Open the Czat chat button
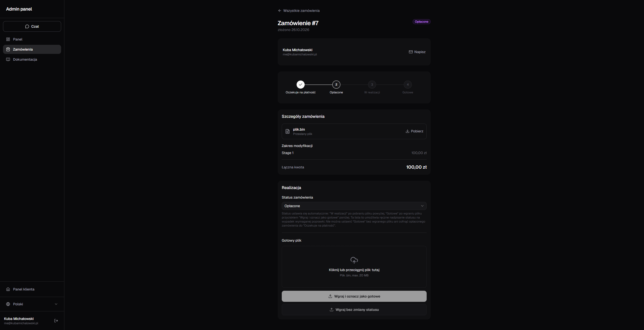644x330 pixels. [x=32, y=26]
